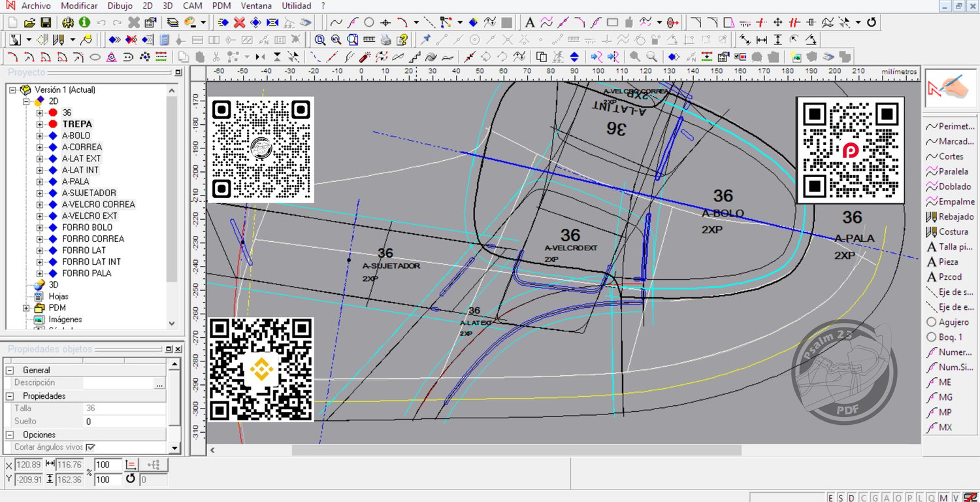Image resolution: width=980 pixels, height=502 pixels.
Task: Open the dropdown arrow next to the color palette icon
Action: pos(203,22)
